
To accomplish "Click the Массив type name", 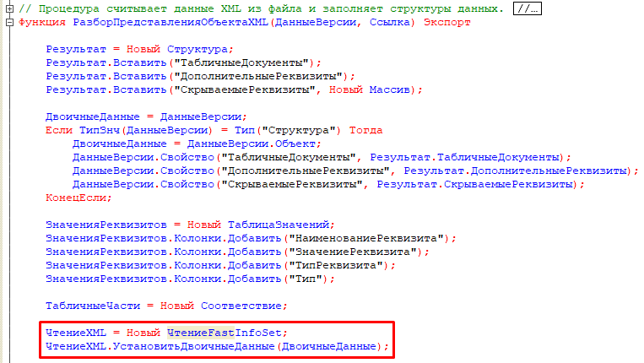I will point(389,89).
